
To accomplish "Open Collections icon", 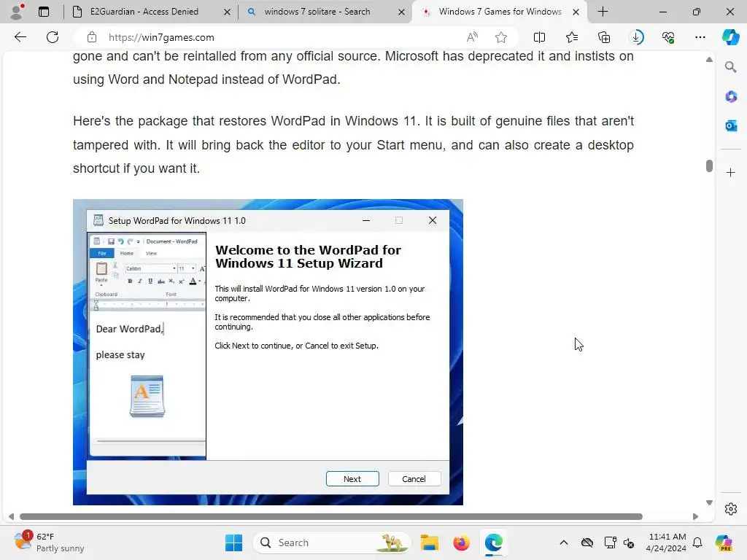I will click(x=604, y=37).
